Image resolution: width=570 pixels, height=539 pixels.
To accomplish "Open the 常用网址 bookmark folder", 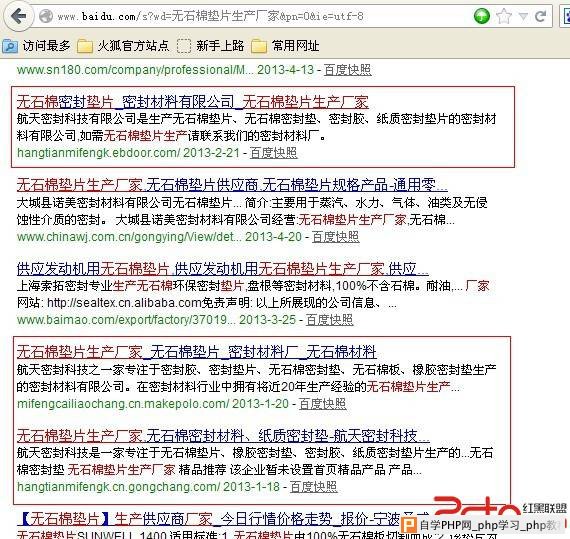I will pos(285,46).
